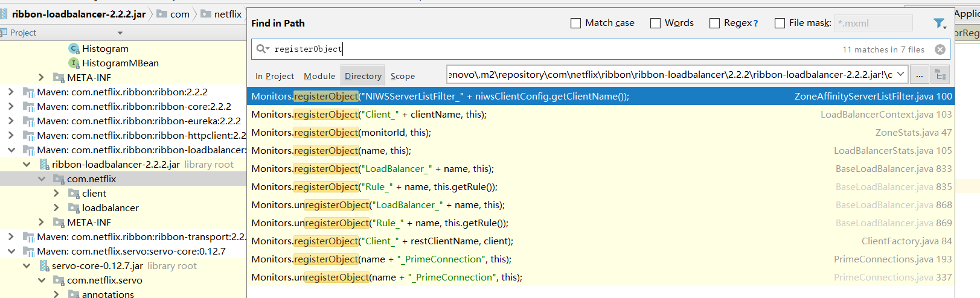
Task: Select the Histogram class icon
Action: tap(74, 48)
